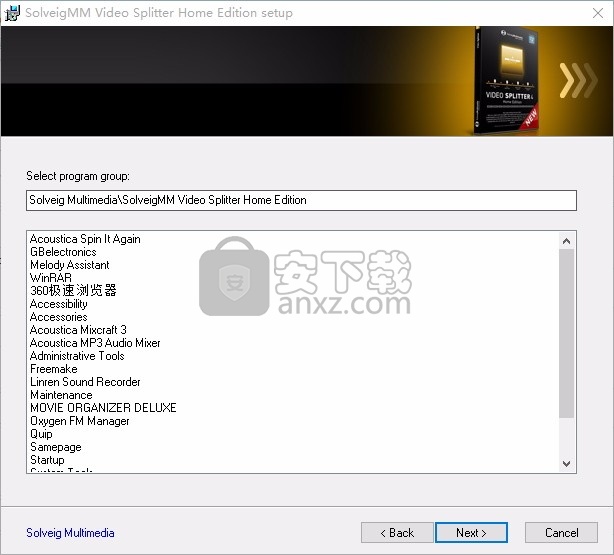This screenshot has width=614, height=555.
Task: Choose Acoustica Mixcraft 3
Action: (78, 330)
